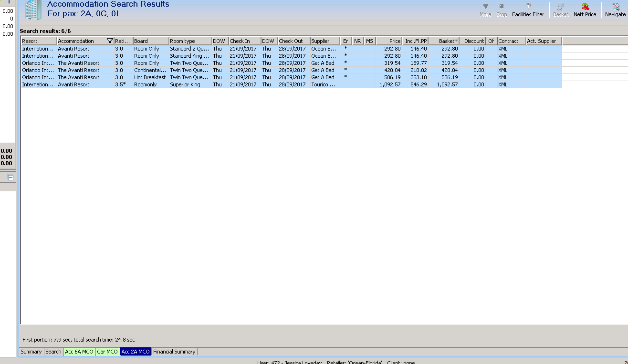628x364 pixels.
Task: Toggle sort on Basket column header
Action: [444, 41]
